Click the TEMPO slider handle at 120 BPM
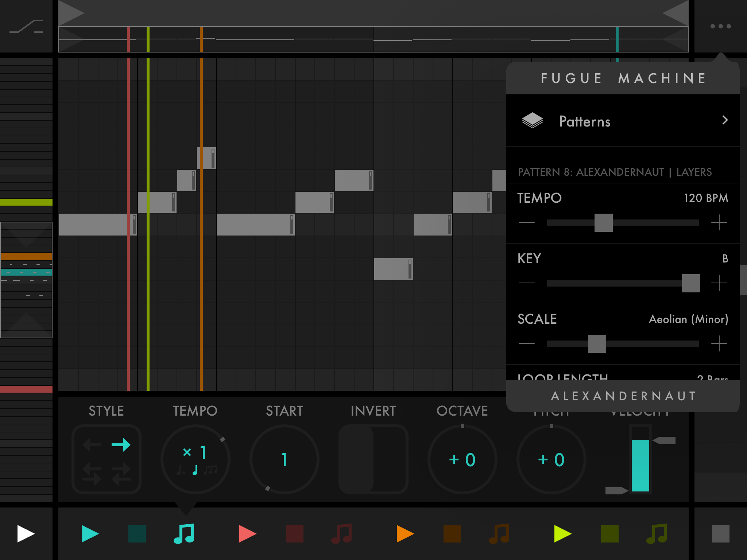The image size is (747, 560). 603,223
